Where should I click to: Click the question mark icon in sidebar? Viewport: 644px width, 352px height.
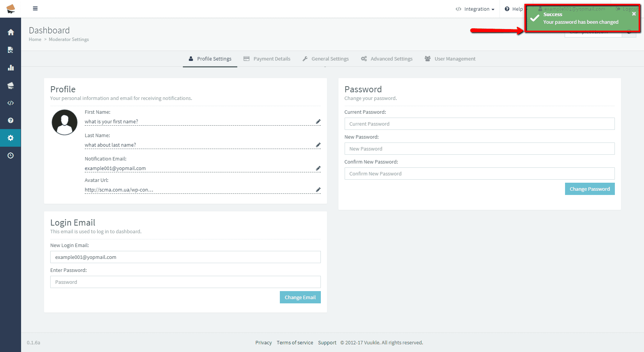click(x=11, y=120)
